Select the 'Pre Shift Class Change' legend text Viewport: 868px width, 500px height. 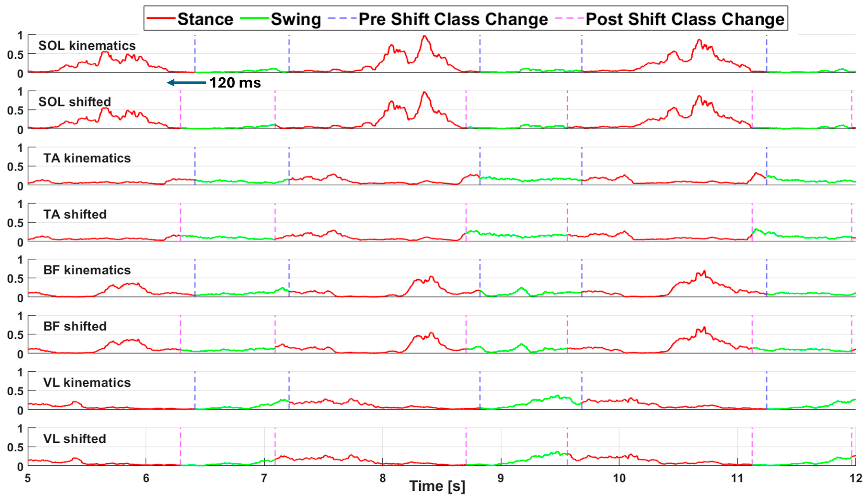tap(453, 19)
